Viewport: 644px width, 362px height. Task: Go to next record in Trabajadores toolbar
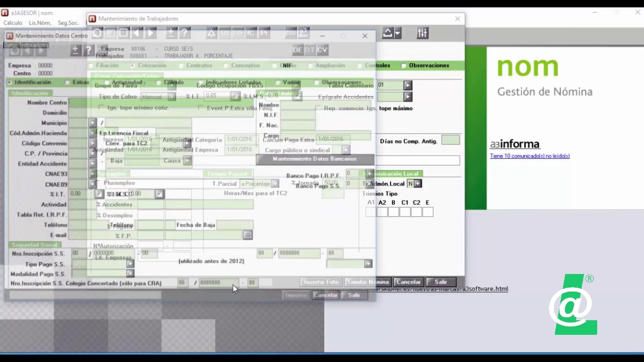pos(150,33)
